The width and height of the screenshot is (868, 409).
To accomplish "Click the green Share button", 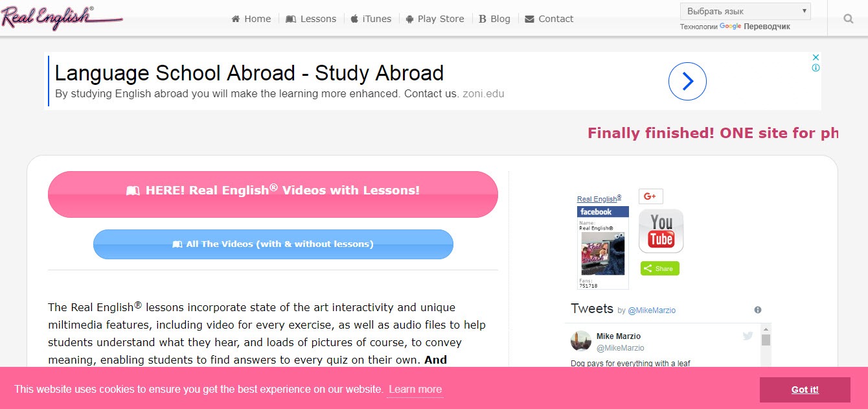I will click(659, 268).
